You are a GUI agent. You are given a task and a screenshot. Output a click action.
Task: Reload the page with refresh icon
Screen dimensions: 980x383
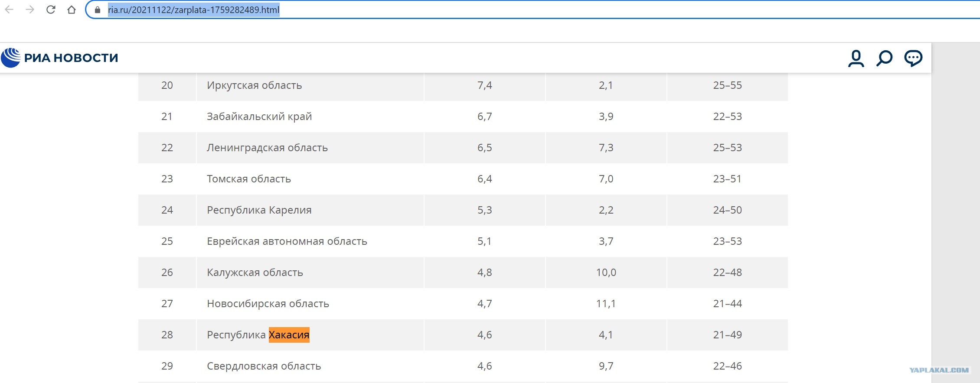[51, 10]
